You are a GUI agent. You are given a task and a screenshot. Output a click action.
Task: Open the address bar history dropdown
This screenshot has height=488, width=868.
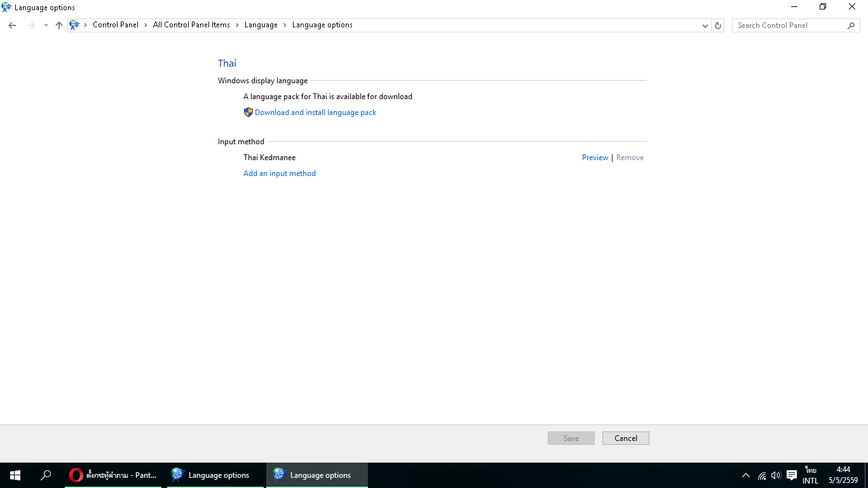[705, 25]
